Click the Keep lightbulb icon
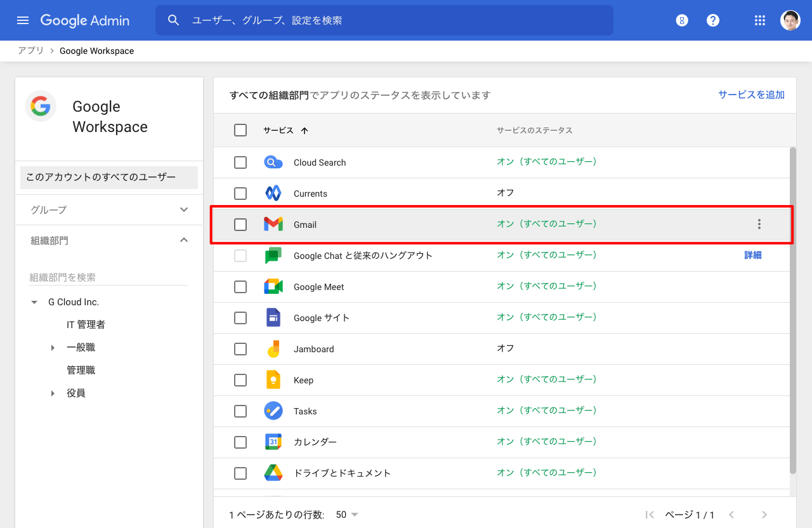The image size is (812, 528). pos(273,379)
